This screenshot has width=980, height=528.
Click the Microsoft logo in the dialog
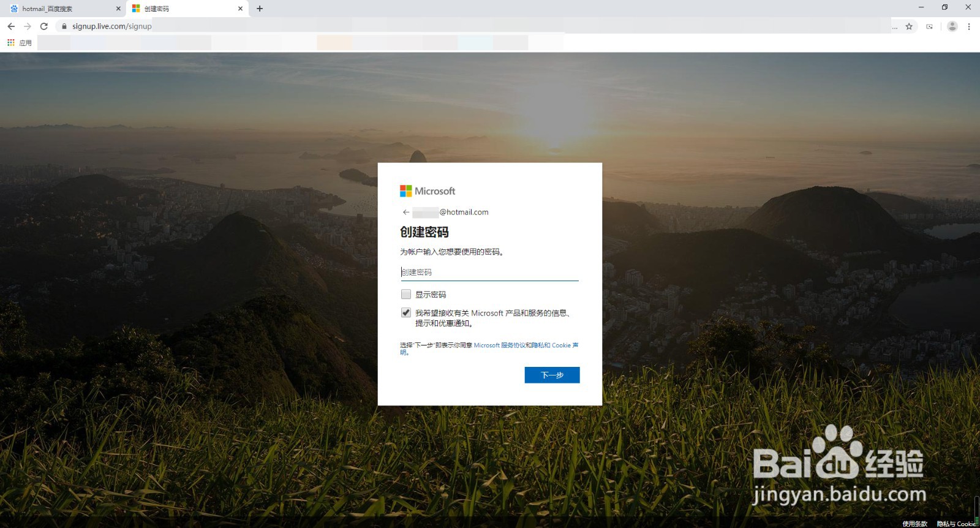click(x=428, y=191)
